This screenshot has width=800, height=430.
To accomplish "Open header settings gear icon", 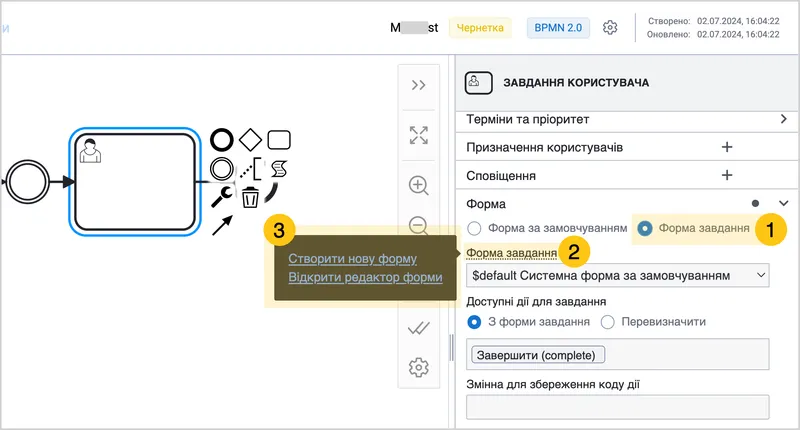I will 610,28.
